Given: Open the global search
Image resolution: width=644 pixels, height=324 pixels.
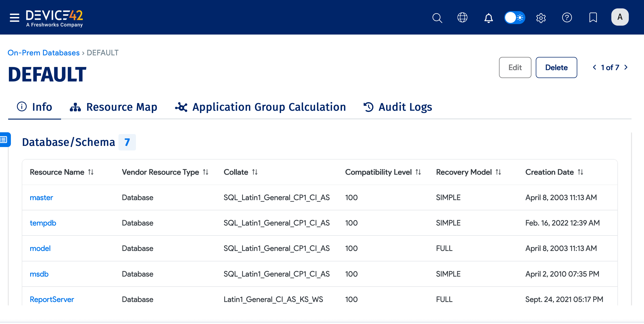Looking at the screenshot, I should 437,17.
